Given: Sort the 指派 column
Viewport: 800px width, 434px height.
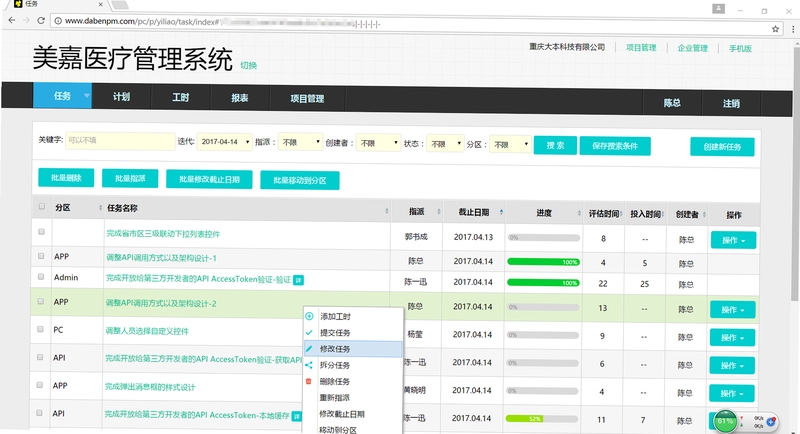Looking at the screenshot, I should [x=439, y=212].
